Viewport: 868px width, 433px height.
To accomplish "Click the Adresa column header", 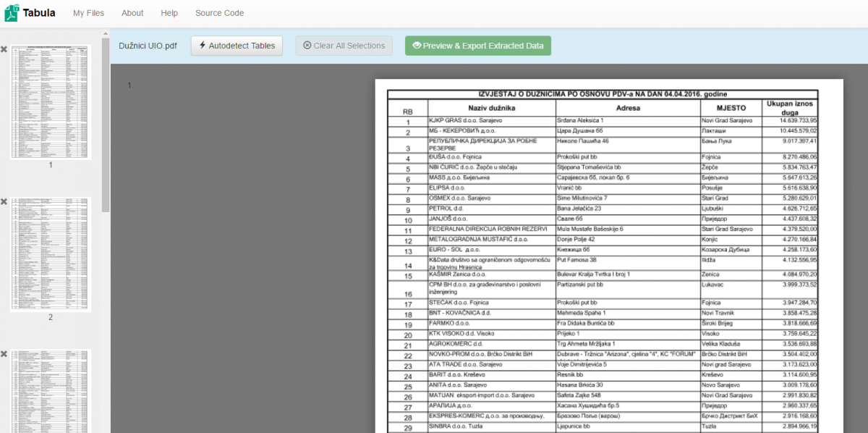I will pyautogui.click(x=627, y=108).
